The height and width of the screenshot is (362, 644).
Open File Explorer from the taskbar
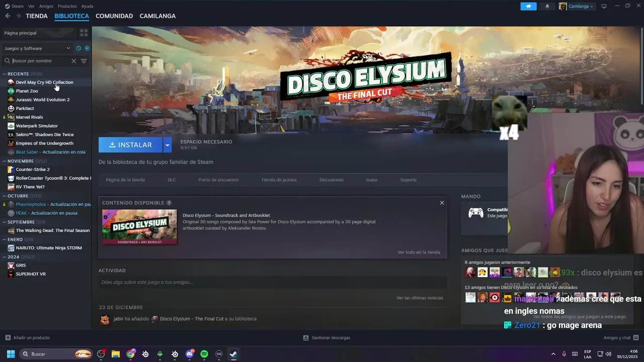tap(116, 354)
